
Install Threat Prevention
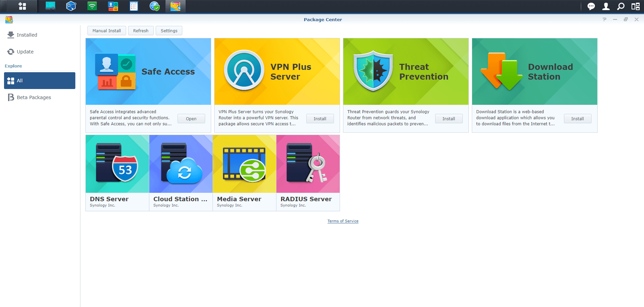449,119
